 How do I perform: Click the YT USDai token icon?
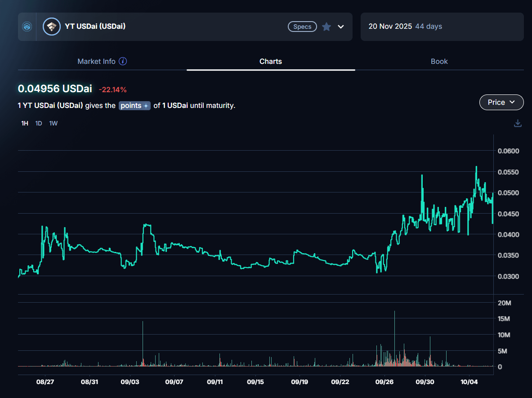coord(52,27)
